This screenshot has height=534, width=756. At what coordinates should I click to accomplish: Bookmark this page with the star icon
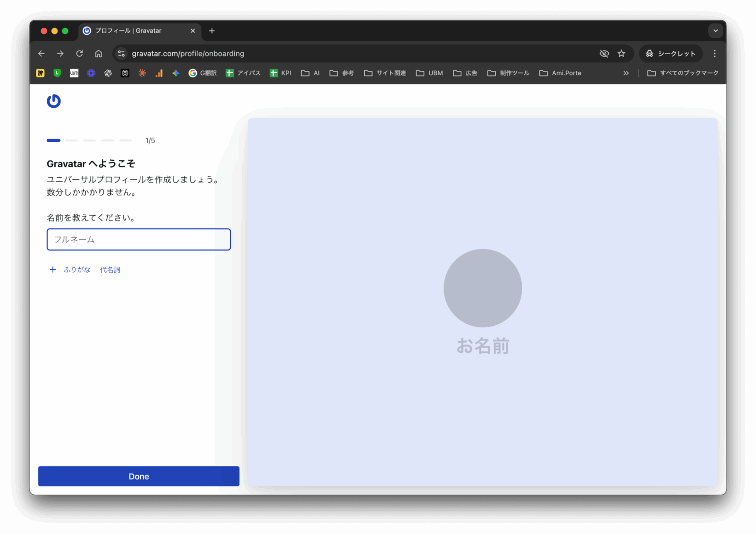(622, 54)
